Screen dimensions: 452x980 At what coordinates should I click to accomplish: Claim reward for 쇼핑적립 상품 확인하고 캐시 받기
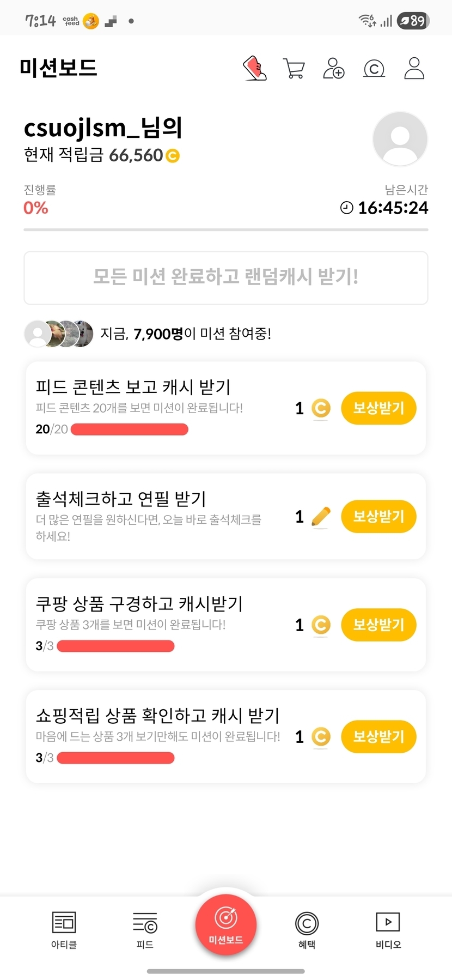pos(378,736)
